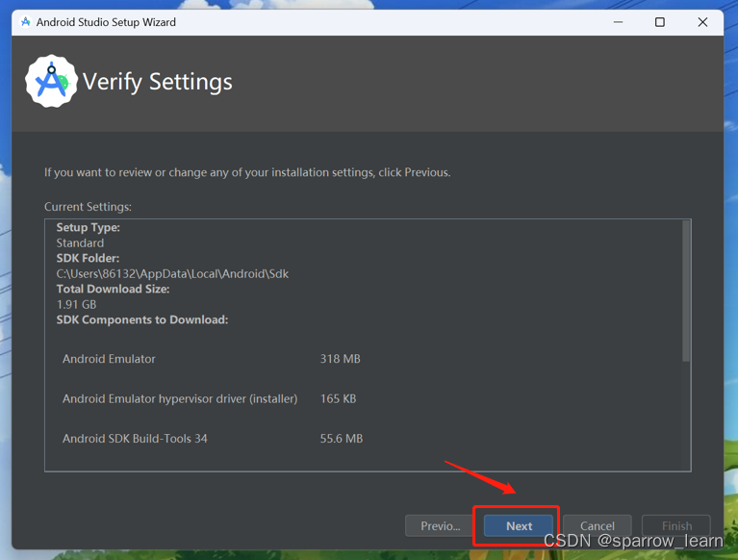The image size is (738, 560).
Task: Click the SDK Components to Download label
Action: pyautogui.click(x=142, y=319)
